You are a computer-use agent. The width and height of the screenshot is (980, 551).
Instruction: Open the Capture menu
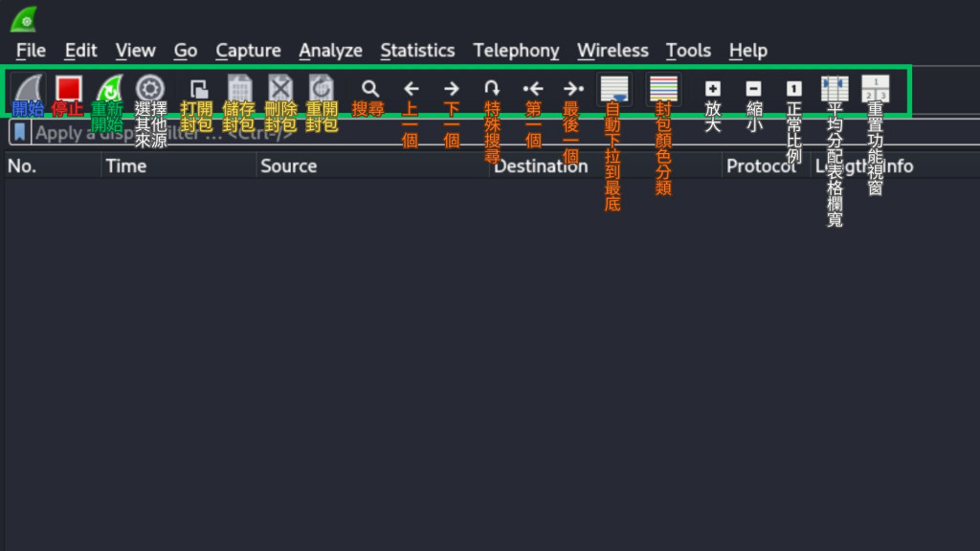pyautogui.click(x=248, y=50)
